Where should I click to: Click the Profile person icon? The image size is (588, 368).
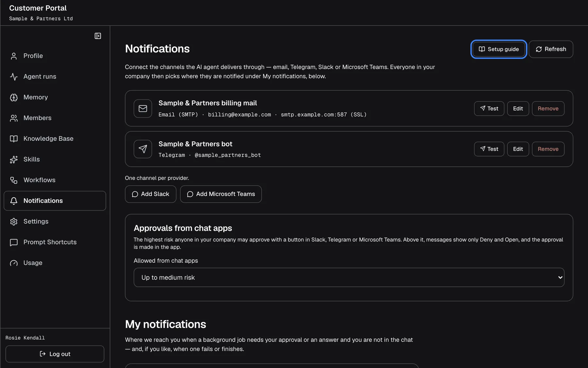click(x=14, y=56)
